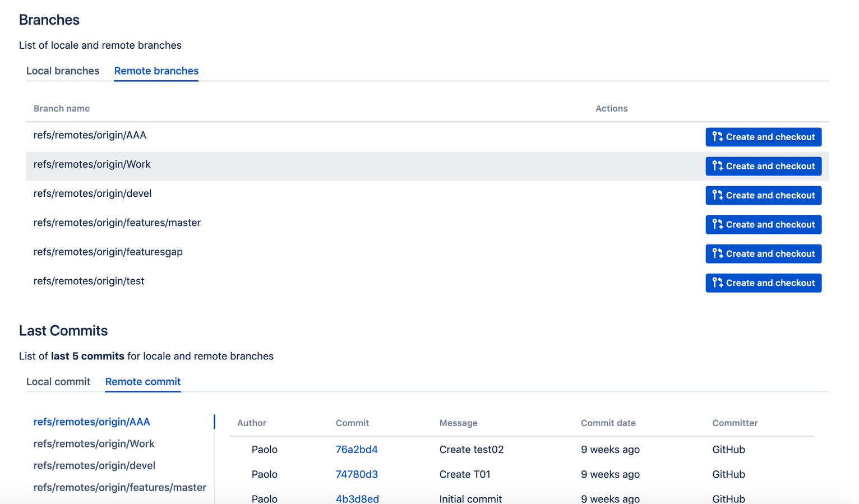Viewport: 859px width, 504px height.
Task: Click 9 weeks ago in Create T01 row
Action: (610, 474)
